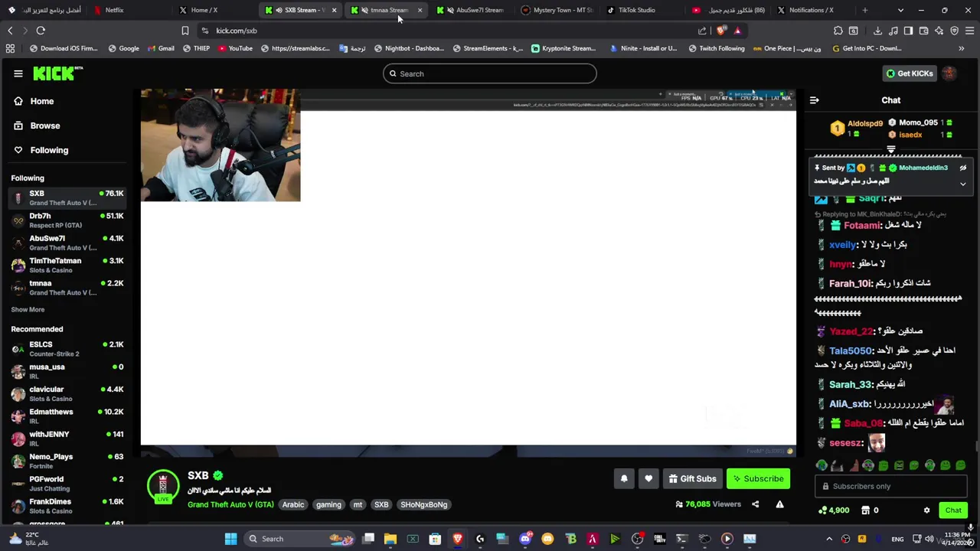Open Brave Rewards triangle icon
This screenshot has width=980, height=551.
point(737,31)
